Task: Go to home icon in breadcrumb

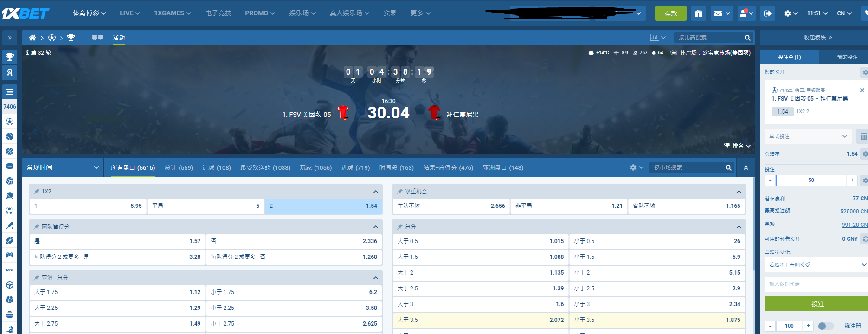Action: click(32, 38)
